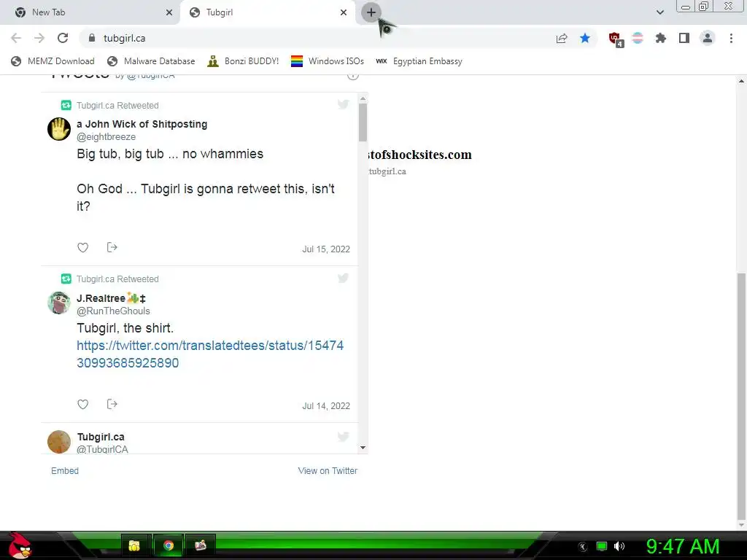Open the Chrome three-dot menu
The height and width of the screenshot is (560, 747).
pos(731,38)
